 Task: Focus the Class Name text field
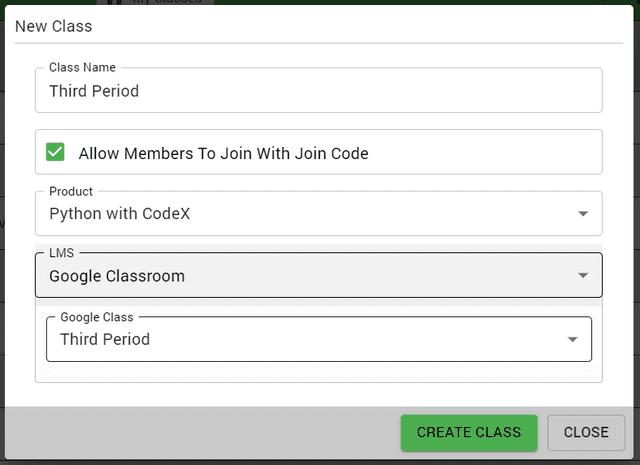(318, 91)
